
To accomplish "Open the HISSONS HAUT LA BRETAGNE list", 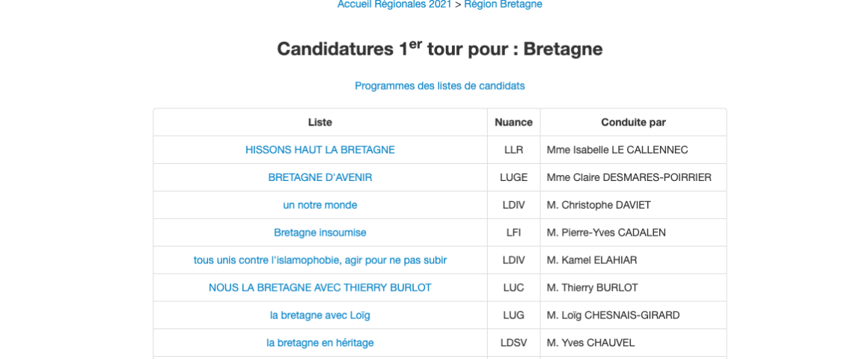I will (320, 150).
